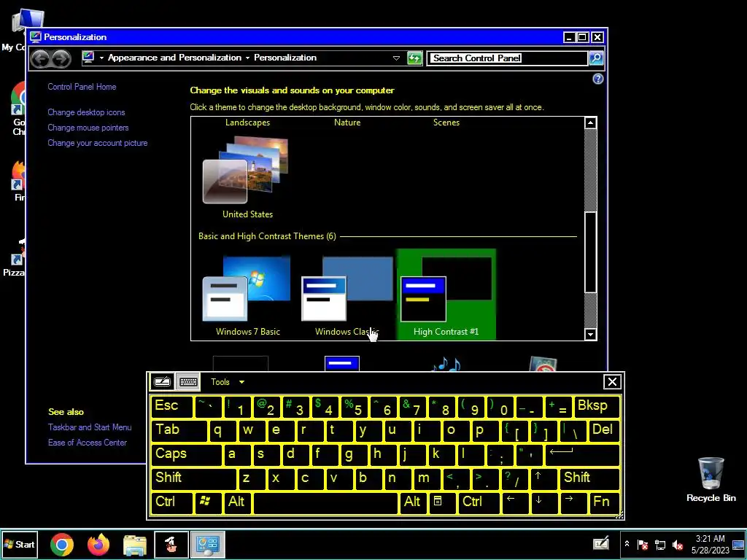Image resolution: width=747 pixels, height=560 pixels.
Task: Switch to touch keyboard mode icon
Action: pos(188,382)
